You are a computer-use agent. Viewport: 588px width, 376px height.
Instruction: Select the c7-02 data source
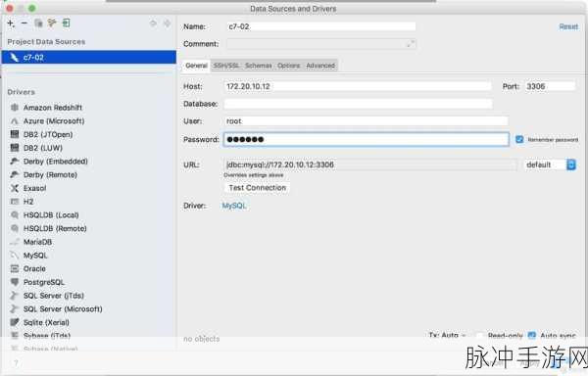[x=89, y=58]
